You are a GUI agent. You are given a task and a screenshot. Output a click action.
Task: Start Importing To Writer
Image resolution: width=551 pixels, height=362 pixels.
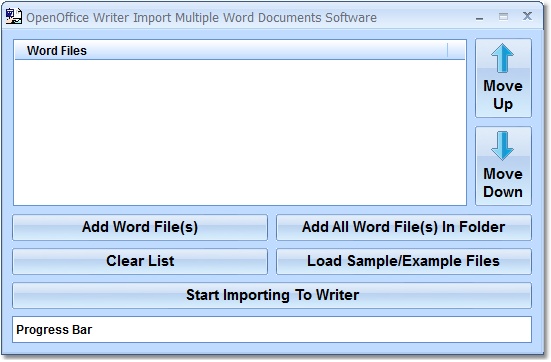click(x=272, y=296)
